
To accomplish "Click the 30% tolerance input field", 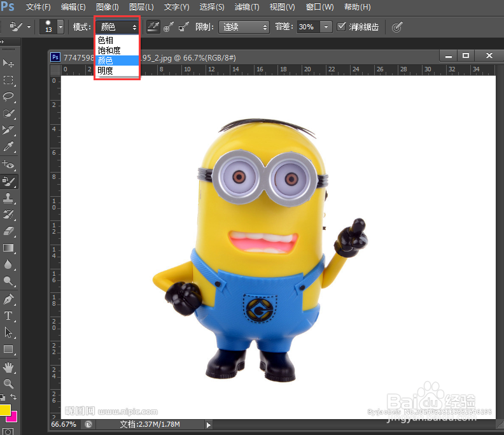I will [x=308, y=27].
